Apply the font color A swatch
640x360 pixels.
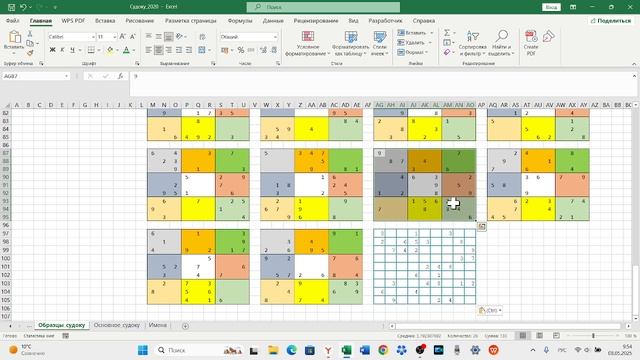(x=127, y=50)
